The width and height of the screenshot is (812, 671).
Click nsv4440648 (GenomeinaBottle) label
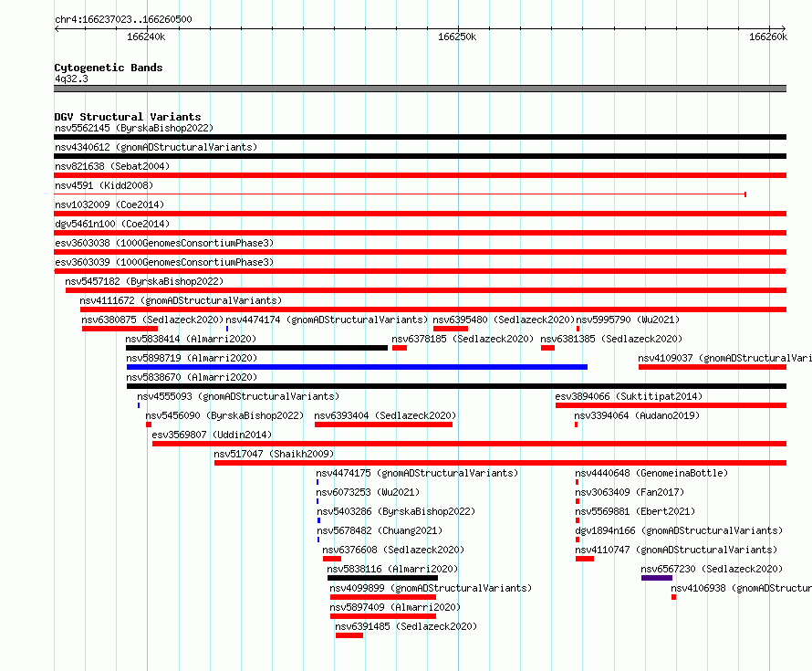[652, 473]
